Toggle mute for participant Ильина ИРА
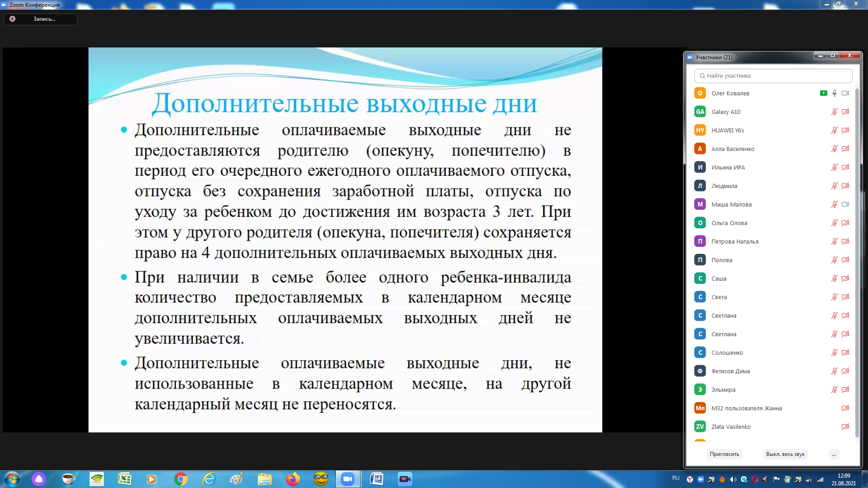Image resolution: width=868 pixels, height=488 pixels. tap(835, 167)
